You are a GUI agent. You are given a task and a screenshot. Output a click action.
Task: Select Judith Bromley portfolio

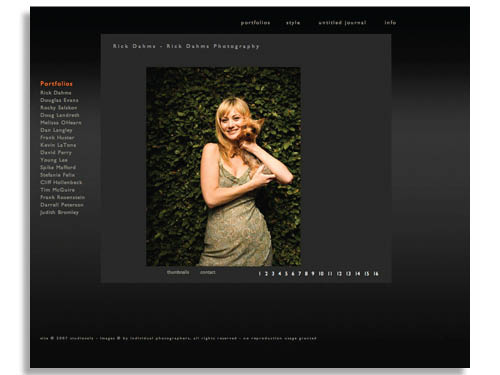coord(59,212)
